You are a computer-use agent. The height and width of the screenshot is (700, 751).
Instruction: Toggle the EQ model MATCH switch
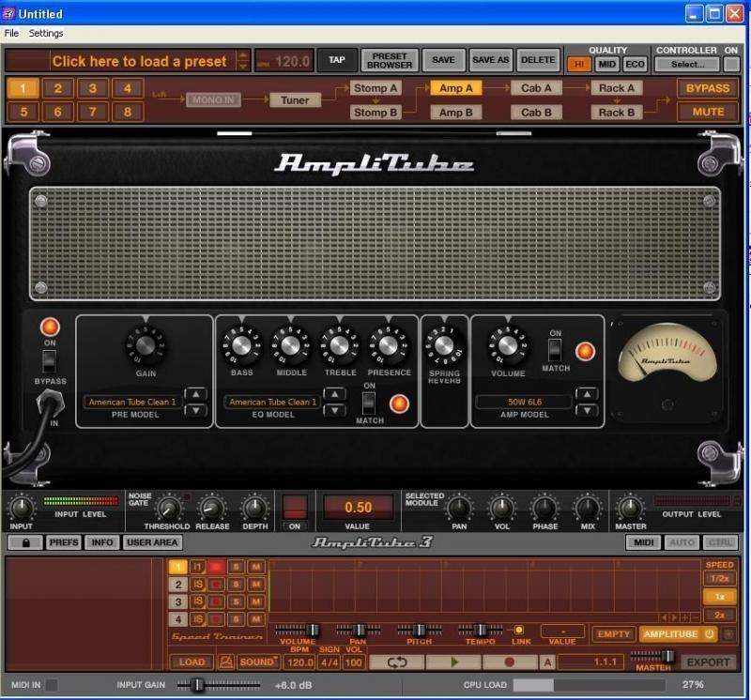369,402
